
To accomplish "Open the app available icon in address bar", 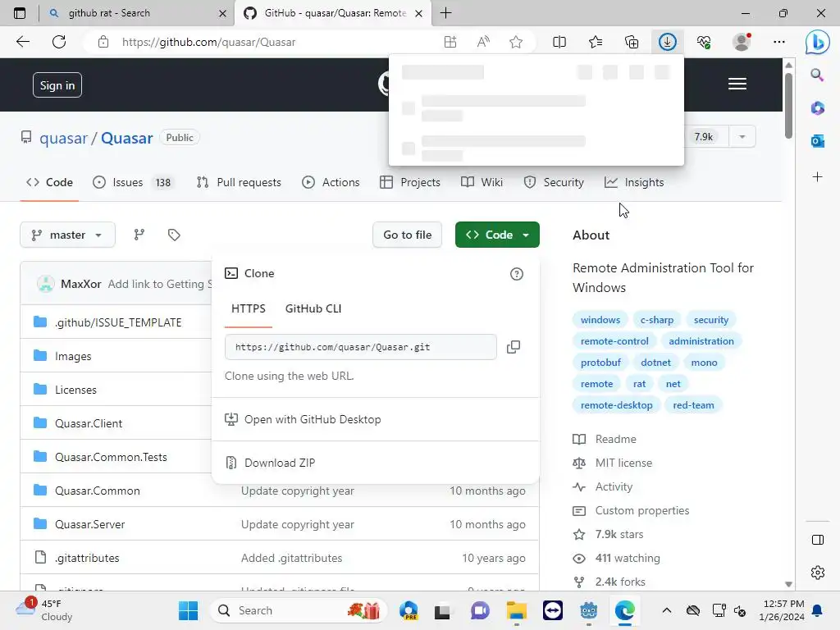I will [x=450, y=42].
